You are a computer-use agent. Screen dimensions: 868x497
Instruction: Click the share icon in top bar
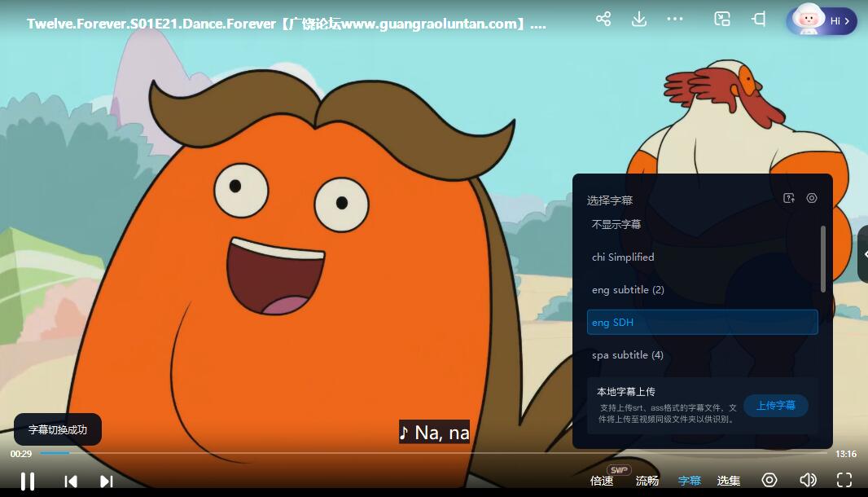603,20
